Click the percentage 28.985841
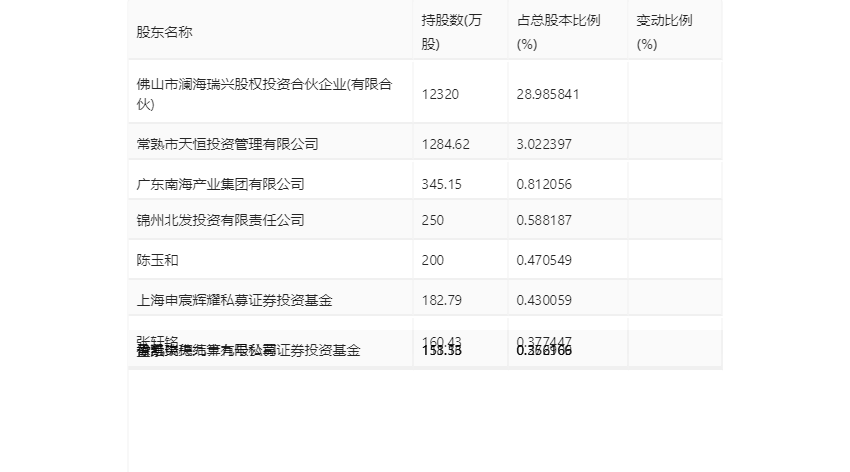The width and height of the screenshot is (850, 472). tap(548, 94)
